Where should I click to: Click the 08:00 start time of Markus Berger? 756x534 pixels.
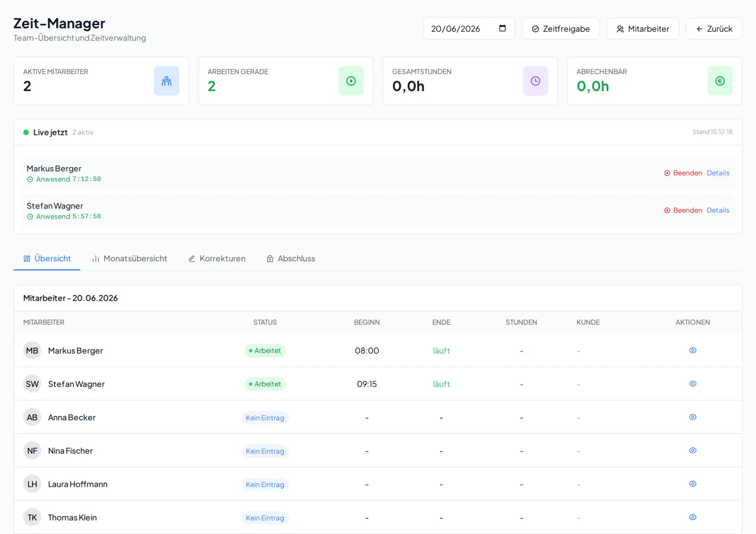(x=367, y=350)
